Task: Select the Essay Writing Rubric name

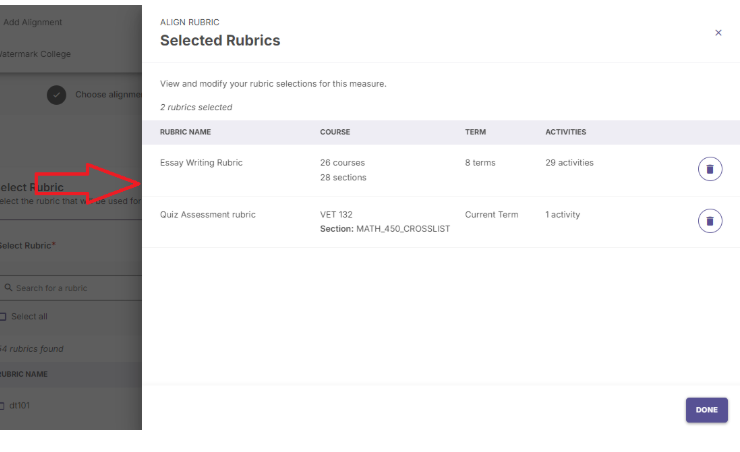Action: [x=201, y=163]
